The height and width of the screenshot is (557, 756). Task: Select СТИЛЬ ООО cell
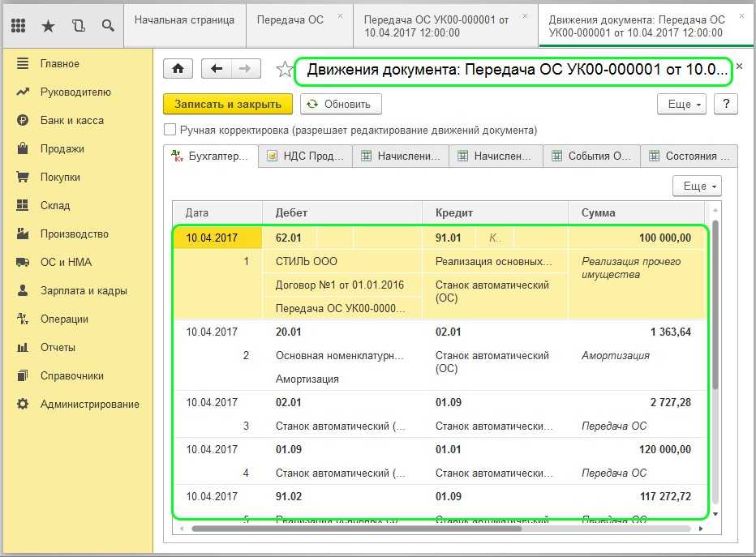[x=341, y=262]
